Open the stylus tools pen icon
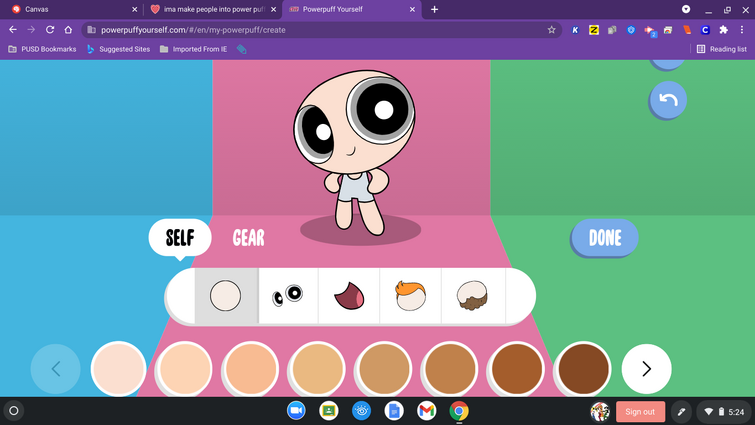The height and width of the screenshot is (425, 755). (681, 412)
